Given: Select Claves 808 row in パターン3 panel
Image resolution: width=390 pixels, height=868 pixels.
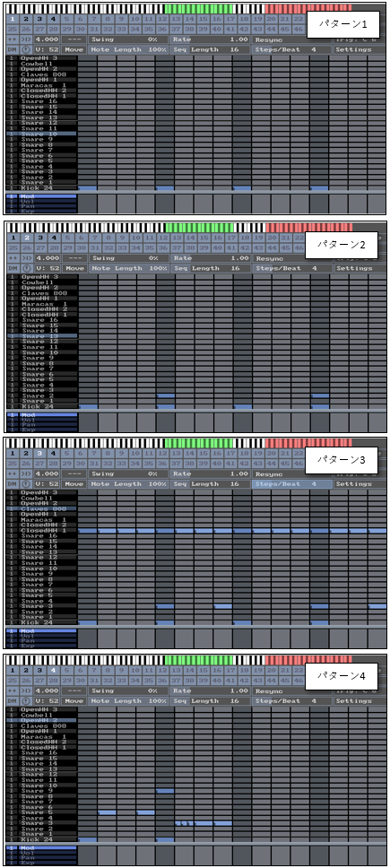Looking at the screenshot, I should tap(41, 508).
